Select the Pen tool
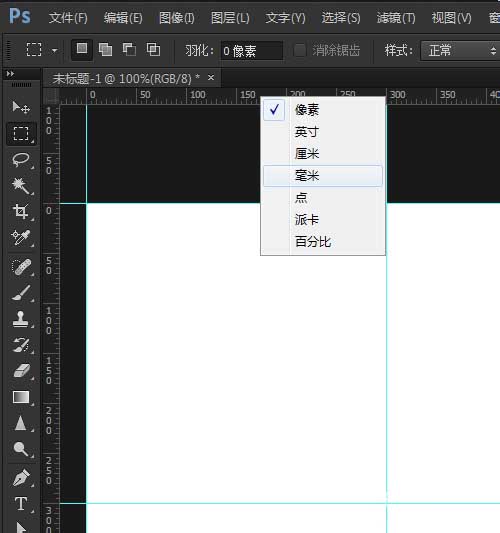The height and width of the screenshot is (533, 500). pos(21,478)
